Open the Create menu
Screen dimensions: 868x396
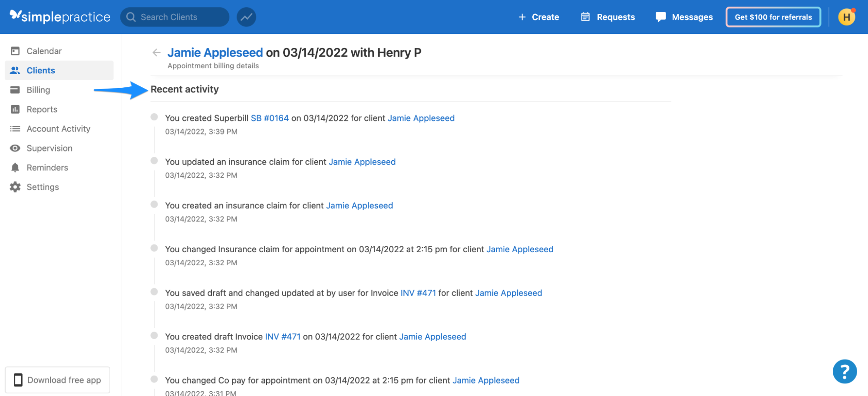point(539,17)
